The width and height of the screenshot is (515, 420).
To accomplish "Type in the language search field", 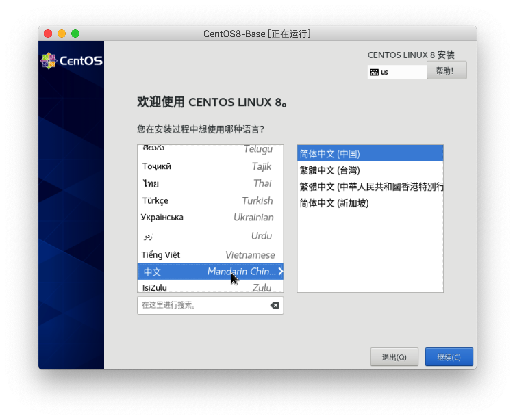I will pos(204,305).
